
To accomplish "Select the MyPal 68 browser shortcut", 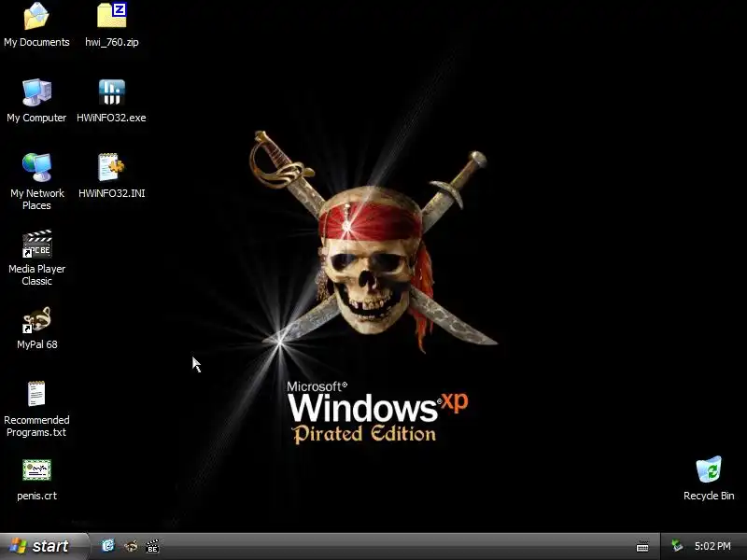I will point(36,319).
